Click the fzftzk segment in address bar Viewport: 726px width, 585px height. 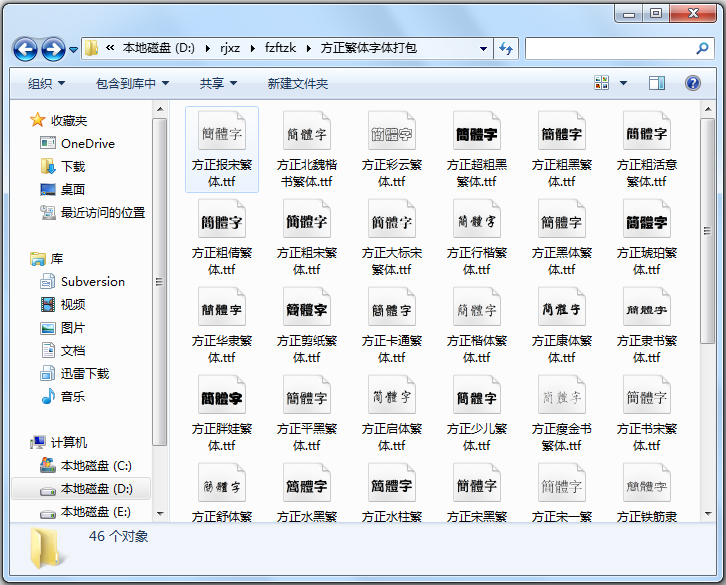[x=280, y=48]
